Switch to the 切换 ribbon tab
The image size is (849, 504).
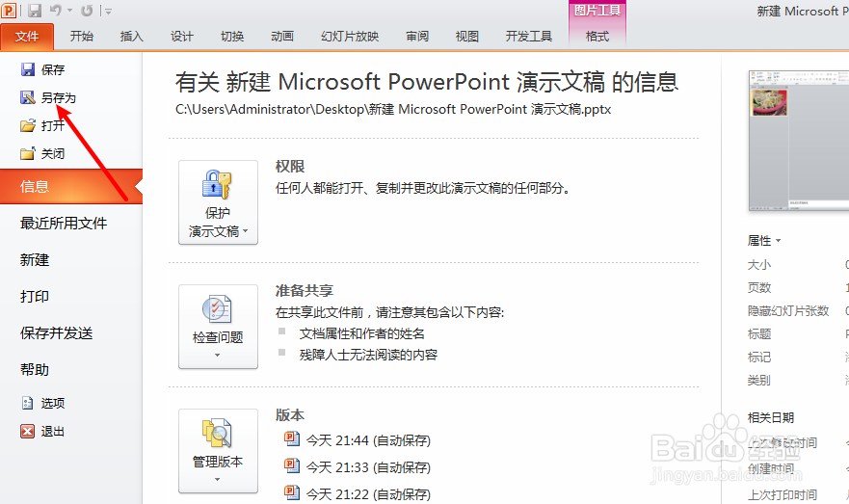point(232,37)
